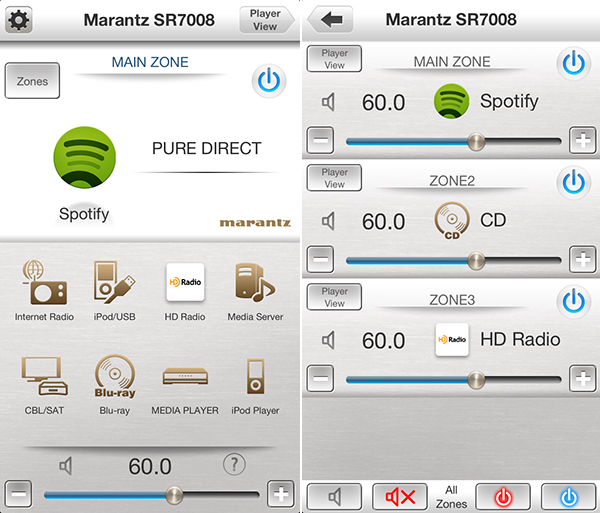
Task: Open Player View for ZONE3
Action: pos(334,297)
